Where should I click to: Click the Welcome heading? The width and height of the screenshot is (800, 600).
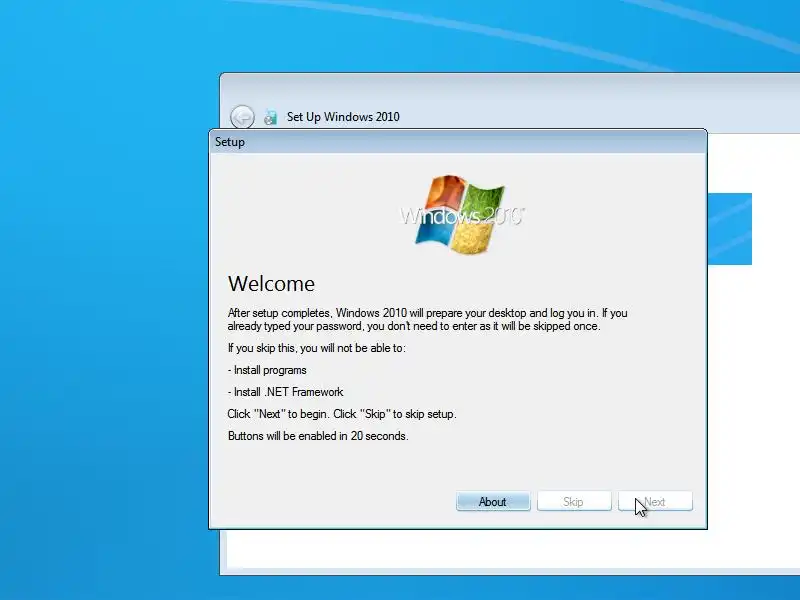[271, 284]
